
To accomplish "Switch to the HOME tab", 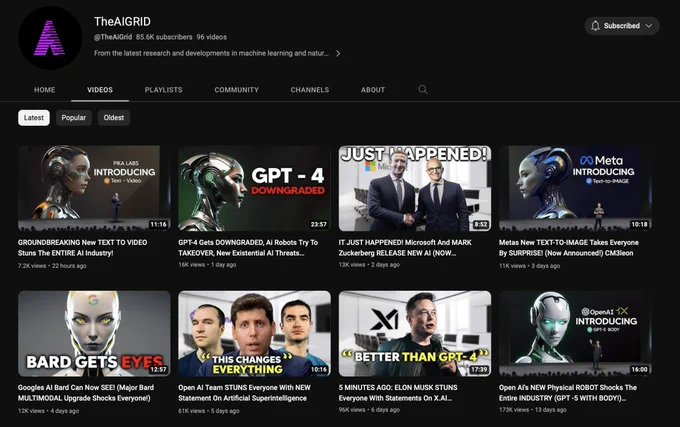I will tap(44, 90).
